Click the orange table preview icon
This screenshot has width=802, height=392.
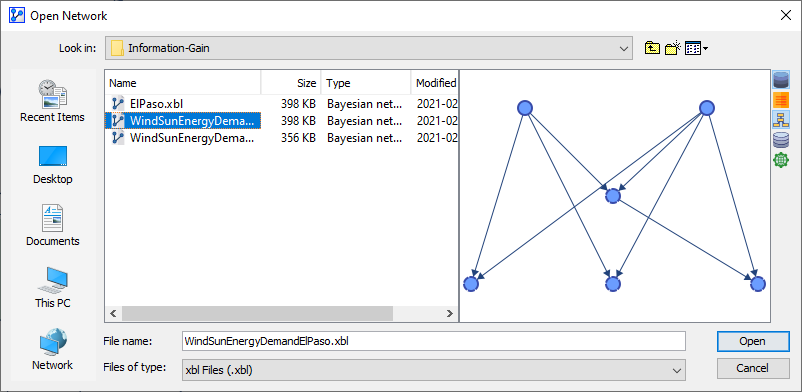pos(781,100)
